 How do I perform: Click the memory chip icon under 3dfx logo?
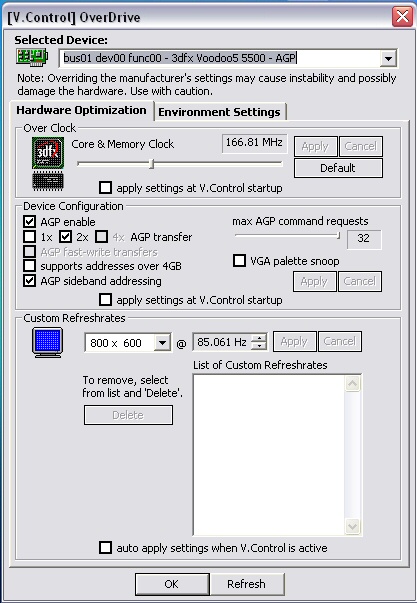click(x=48, y=181)
